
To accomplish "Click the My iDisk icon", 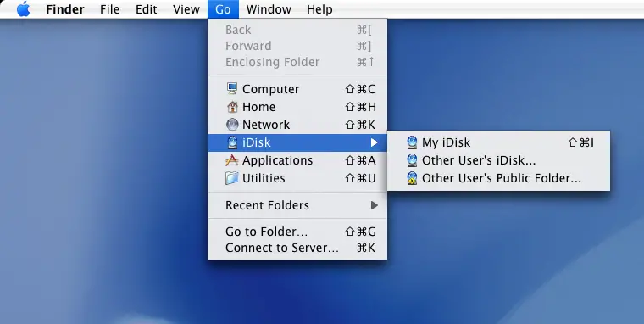I will point(412,142).
